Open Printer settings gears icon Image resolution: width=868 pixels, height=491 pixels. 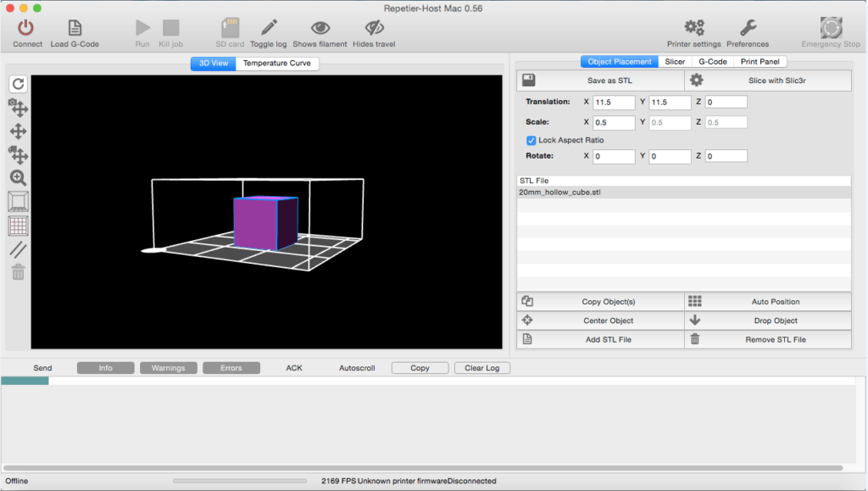coord(694,28)
